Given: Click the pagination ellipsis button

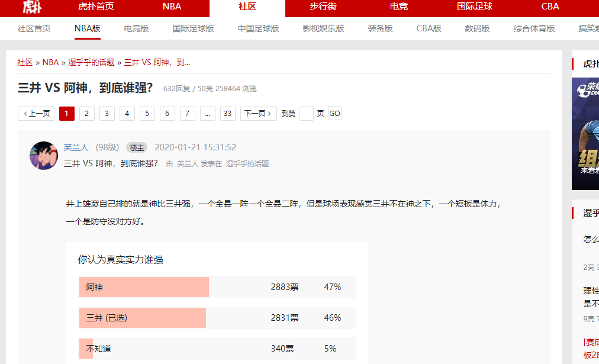Looking at the screenshot, I should coord(207,114).
